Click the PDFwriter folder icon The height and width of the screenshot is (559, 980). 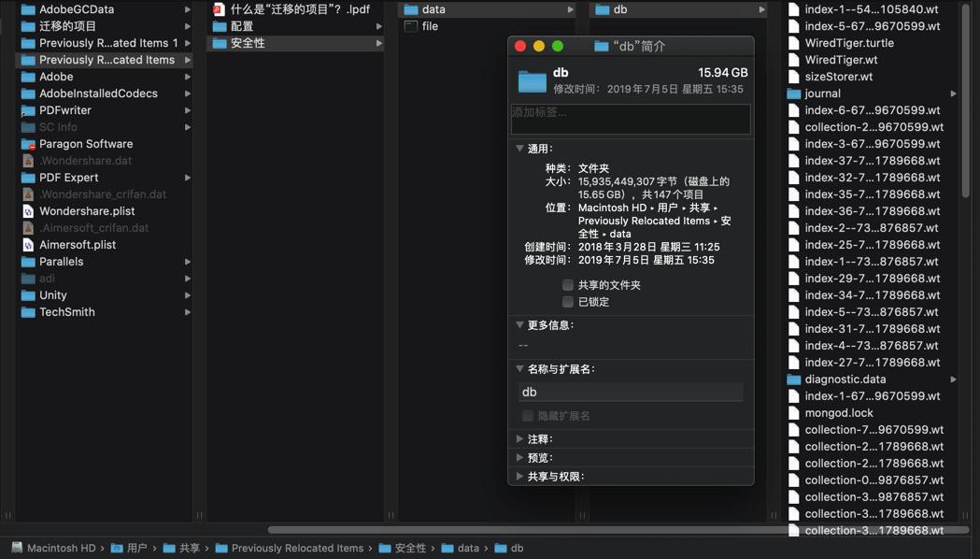(28, 110)
